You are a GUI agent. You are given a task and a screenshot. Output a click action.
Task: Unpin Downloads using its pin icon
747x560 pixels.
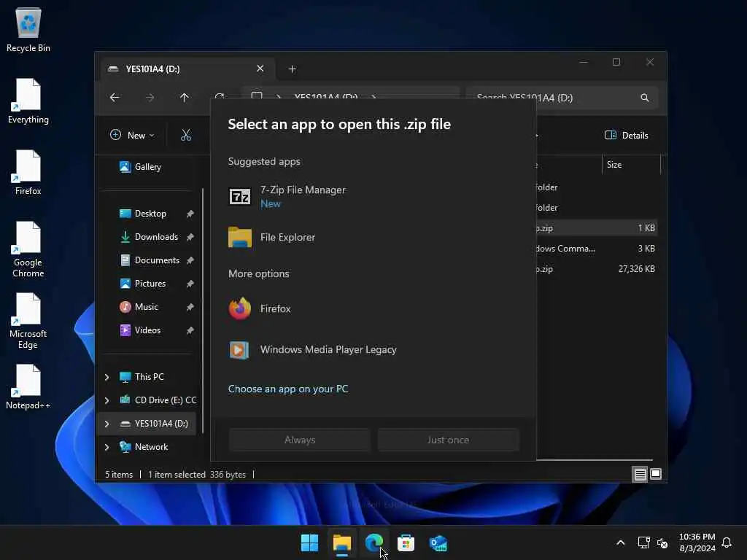click(190, 237)
